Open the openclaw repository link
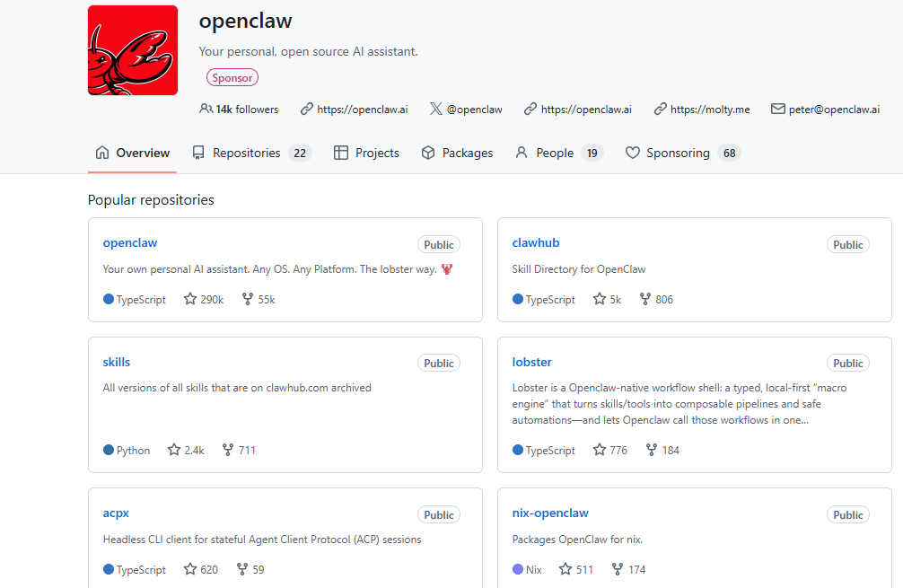Screen dimensions: 903x588 tap(129, 242)
